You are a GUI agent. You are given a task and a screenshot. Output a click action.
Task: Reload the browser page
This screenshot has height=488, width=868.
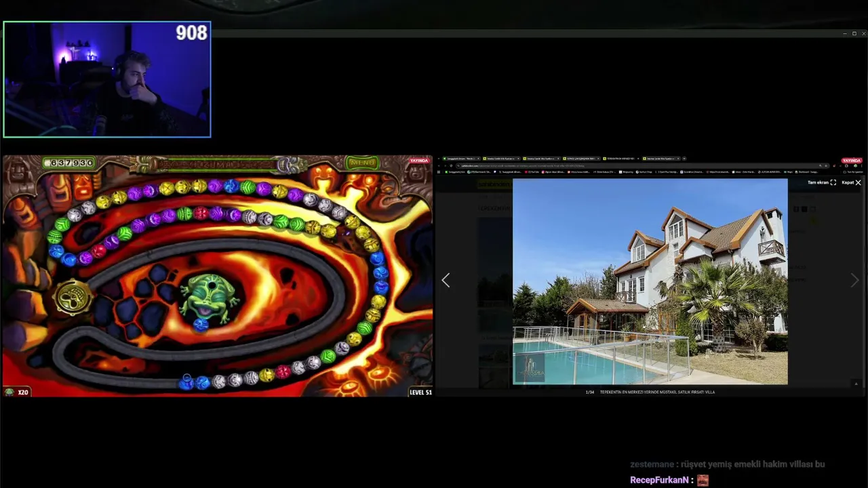point(451,165)
